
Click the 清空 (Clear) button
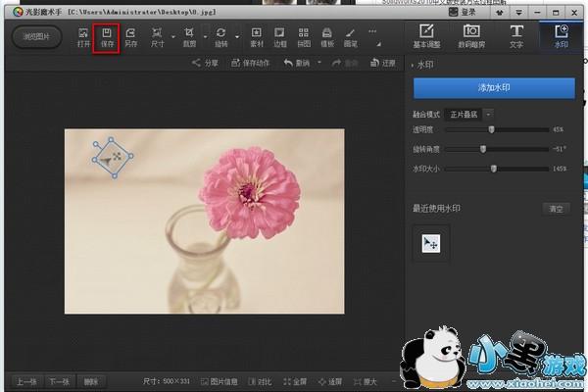(x=556, y=209)
